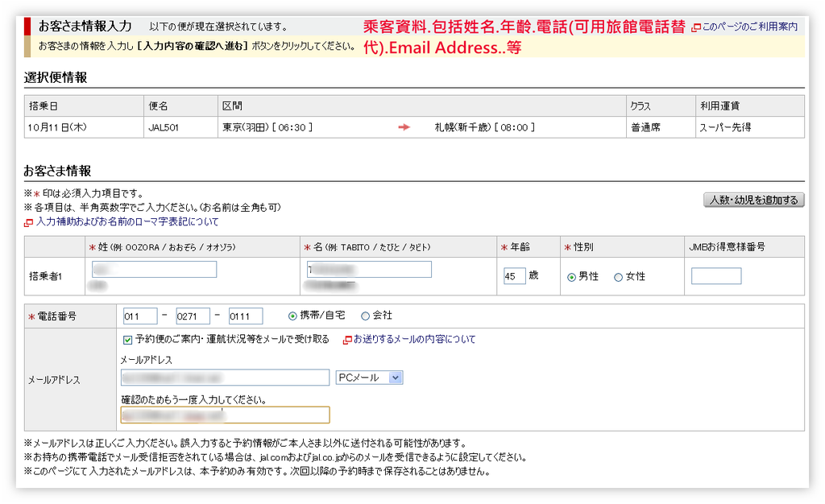Focus the 姓 surname input field

[154, 269]
